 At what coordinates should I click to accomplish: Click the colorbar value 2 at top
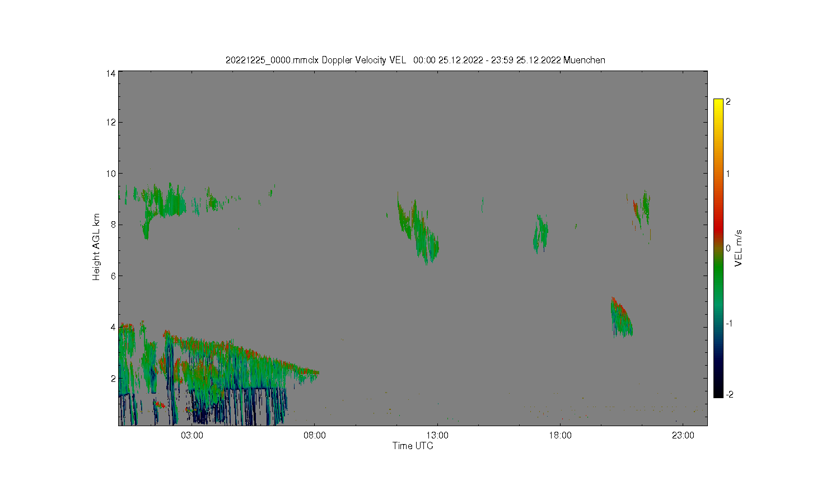pos(728,102)
